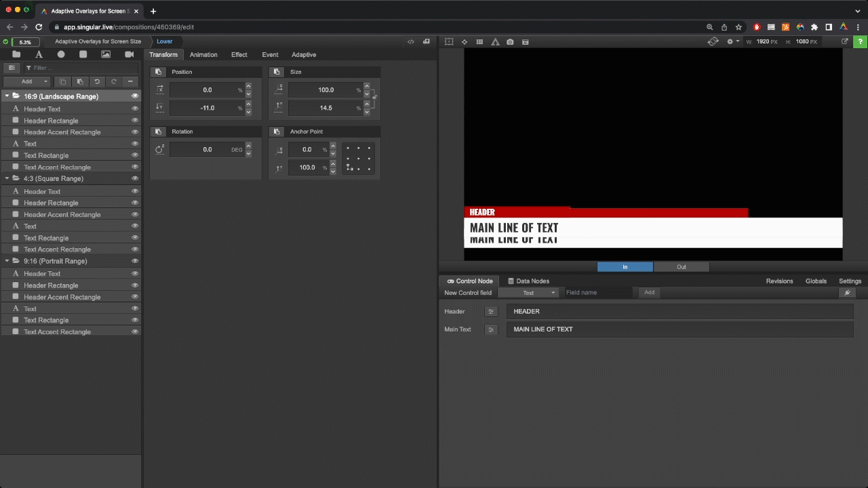Open the control field type dropdown showing Text
This screenshot has width=868, height=488.
(529, 293)
